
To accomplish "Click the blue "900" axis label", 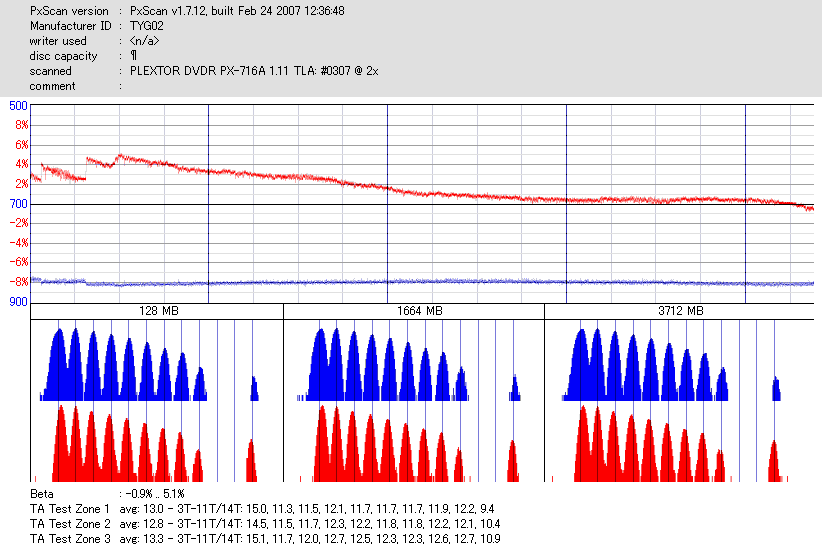I will 18,302.
